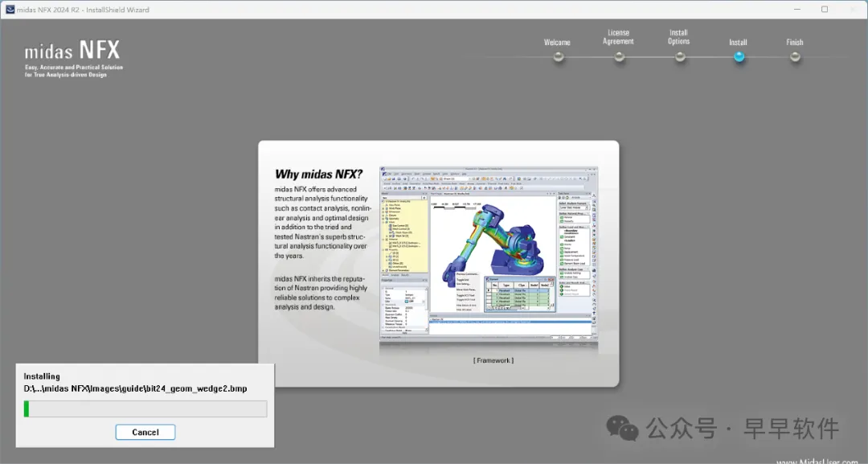The width and height of the screenshot is (868, 464).
Task: Maximize the InstallShield Wizard window
Action: (x=825, y=10)
